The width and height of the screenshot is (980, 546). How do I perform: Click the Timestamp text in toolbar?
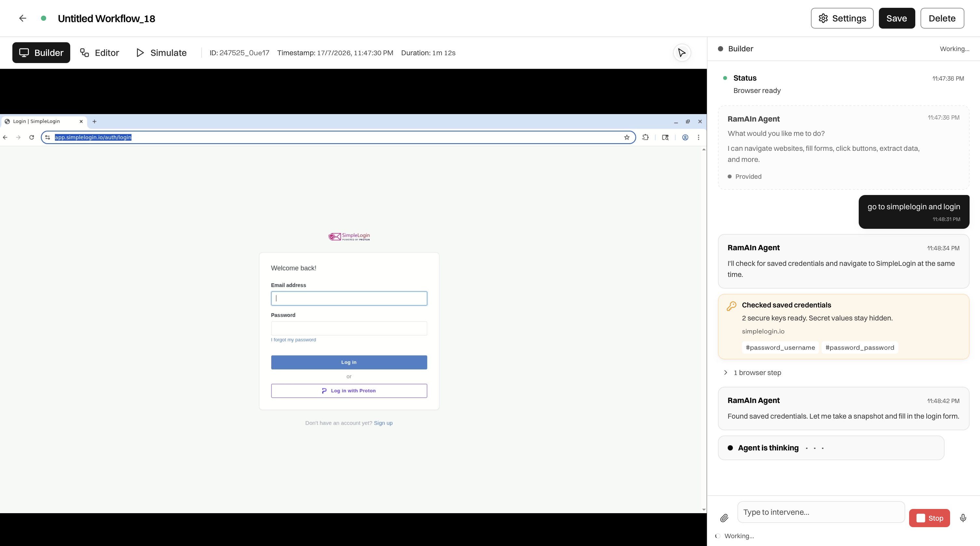pyautogui.click(x=335, y=53)
